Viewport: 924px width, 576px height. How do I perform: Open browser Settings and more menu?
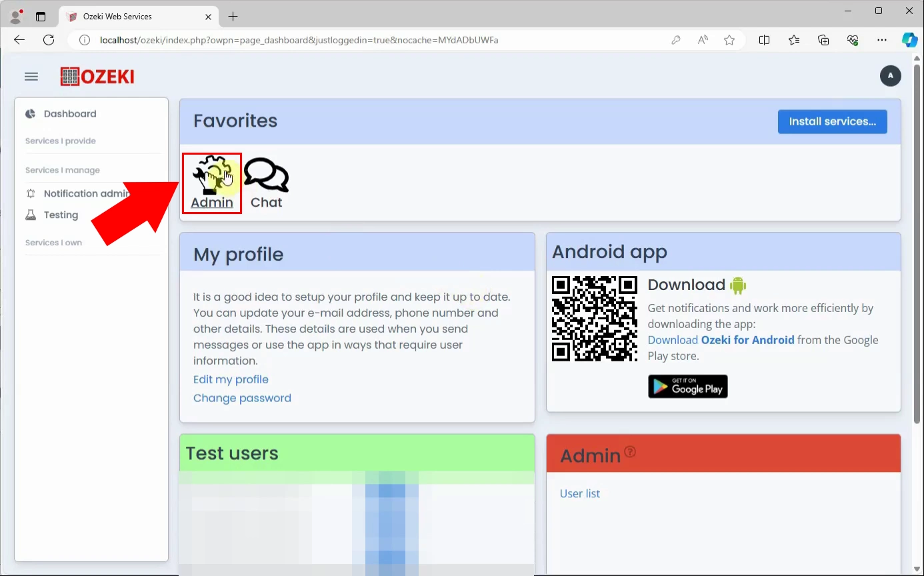tap(882, 40)
